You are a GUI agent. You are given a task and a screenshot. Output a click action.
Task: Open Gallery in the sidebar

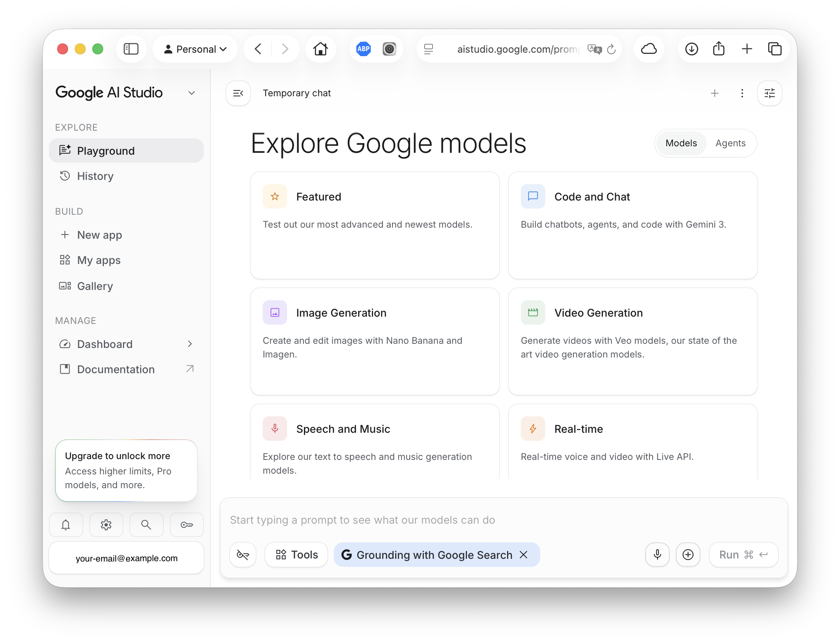coord(126,286)
